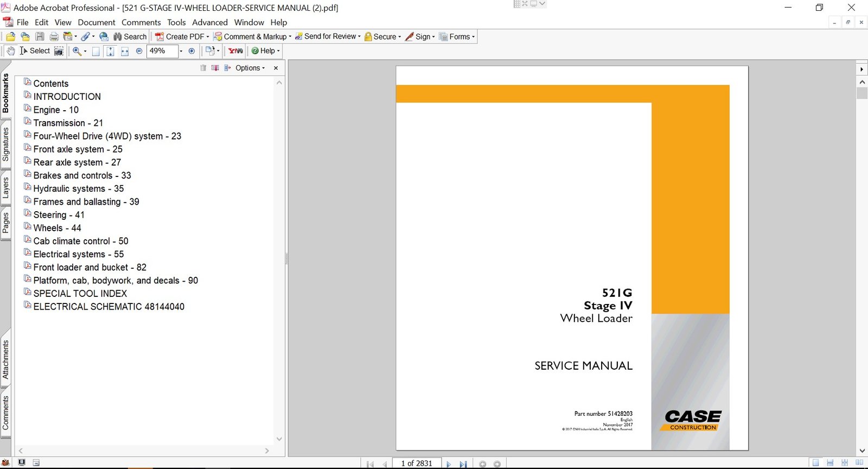The width and height of the screenshot is (868, 469).
Task: Open the zoom percentage dropdown arrow
Action: (x=181, y=51)
